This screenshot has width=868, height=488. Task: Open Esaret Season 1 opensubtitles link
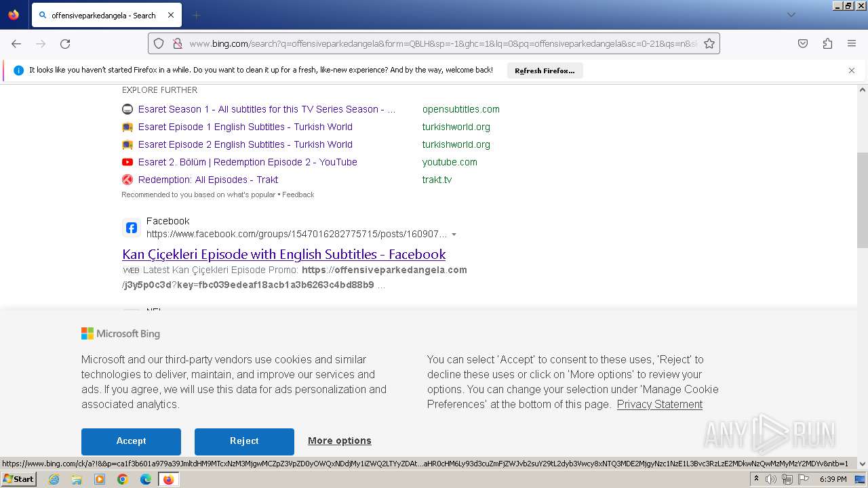tap(267, 109)
